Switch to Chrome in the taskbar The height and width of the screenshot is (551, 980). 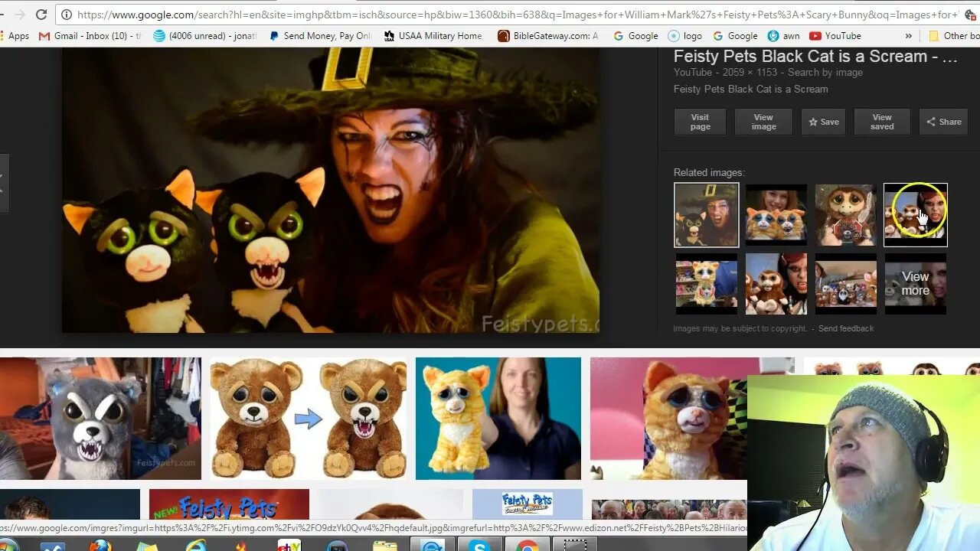point(528,546)
